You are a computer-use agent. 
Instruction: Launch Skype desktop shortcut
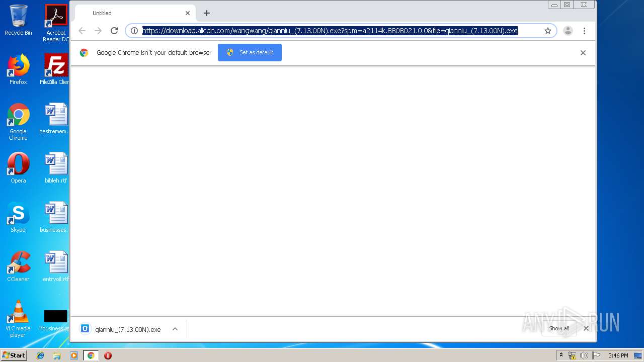click(18, 217)
